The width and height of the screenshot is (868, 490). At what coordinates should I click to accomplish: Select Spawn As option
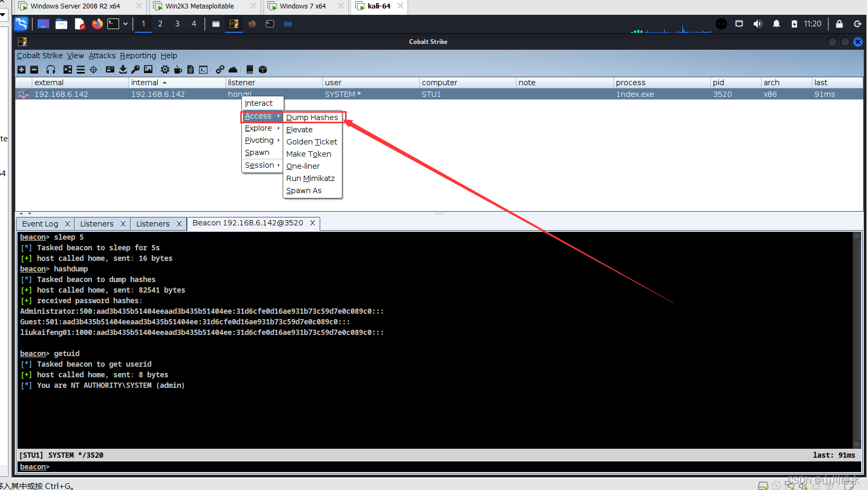click(312, 190)
